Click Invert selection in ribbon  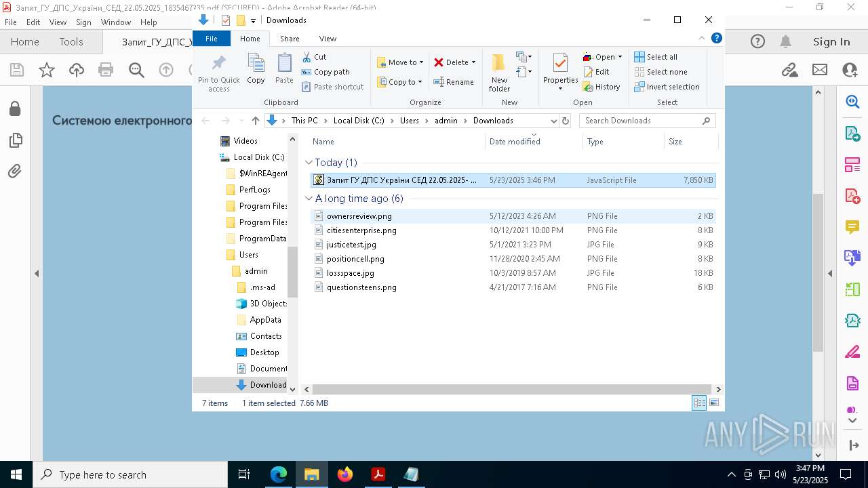pyautogui.click(x=667, y=87)
